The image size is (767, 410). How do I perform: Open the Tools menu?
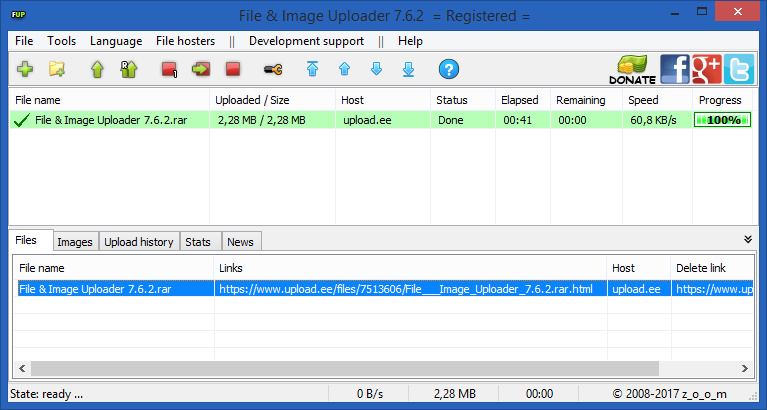point(62,41)
